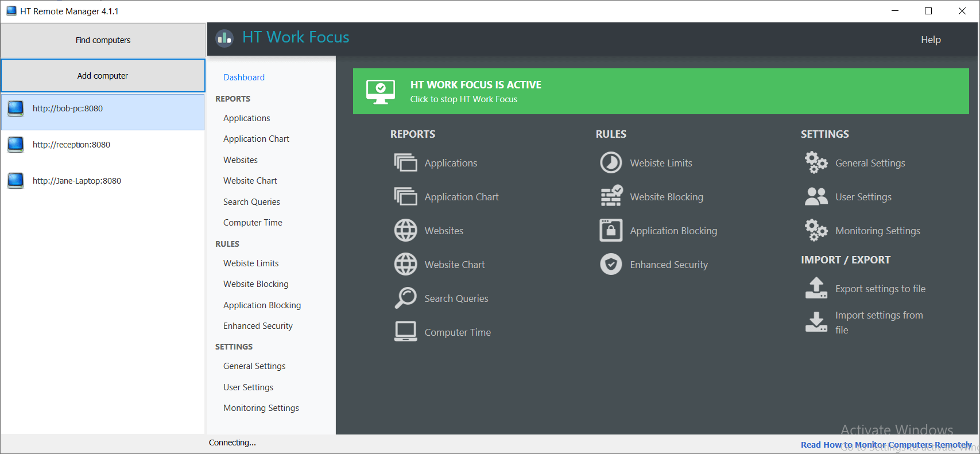This screenshot has width=980, height=454.
Task: Open Search Queries in the sidebar
Action: click(x=251, y=202)
